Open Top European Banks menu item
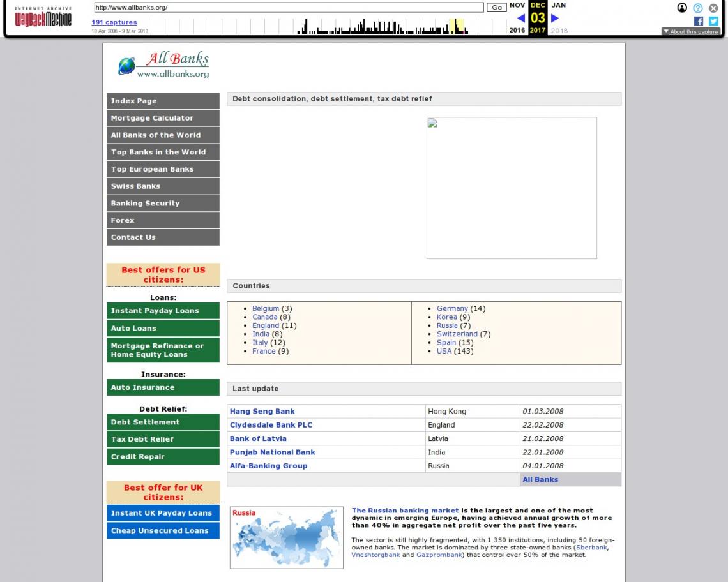728x582 pixels. (163, 169)
